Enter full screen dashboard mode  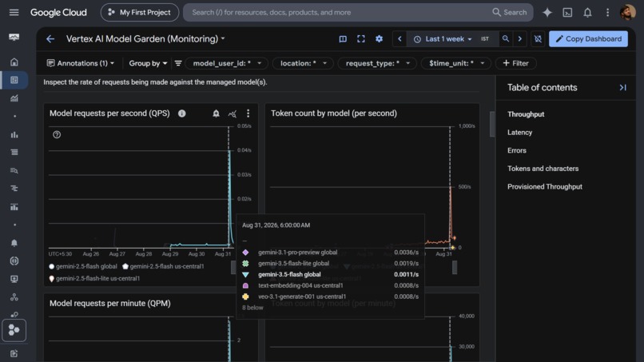(360, 38)
